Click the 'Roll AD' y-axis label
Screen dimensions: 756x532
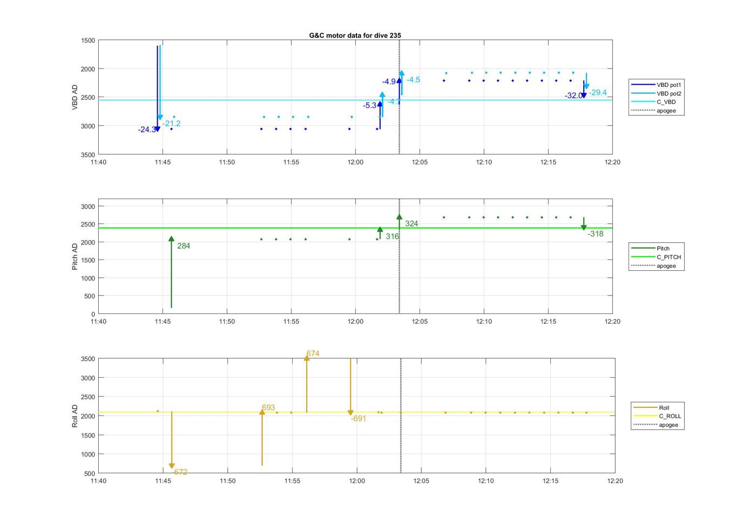coord(75,415)
